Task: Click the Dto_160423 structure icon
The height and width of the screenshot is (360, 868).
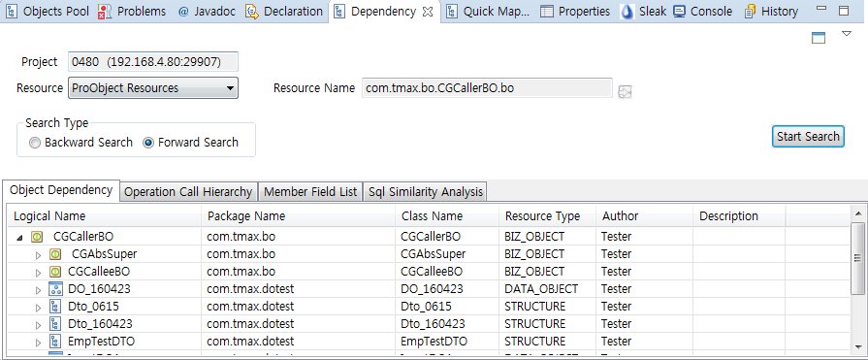Action: click(x=55, y=324)
